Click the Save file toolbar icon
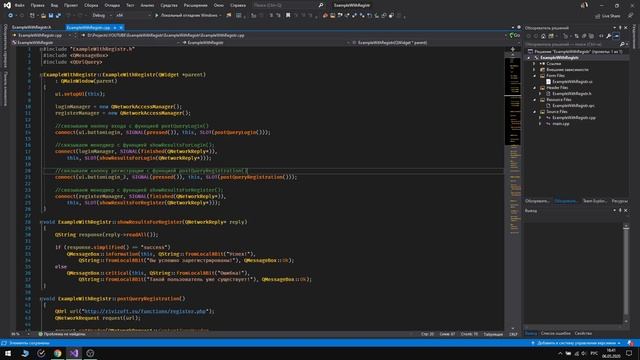This screenshot has height=360, width=640. tap(51, 16)
